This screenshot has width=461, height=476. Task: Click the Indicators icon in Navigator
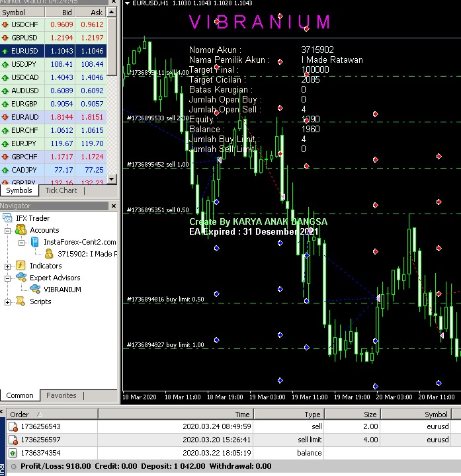(21, 266)
